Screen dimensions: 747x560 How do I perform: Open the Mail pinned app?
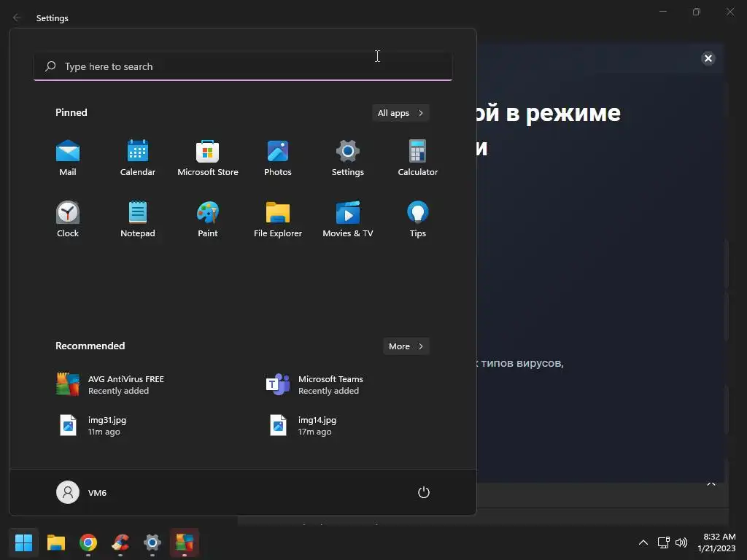[x=68, y=158]
